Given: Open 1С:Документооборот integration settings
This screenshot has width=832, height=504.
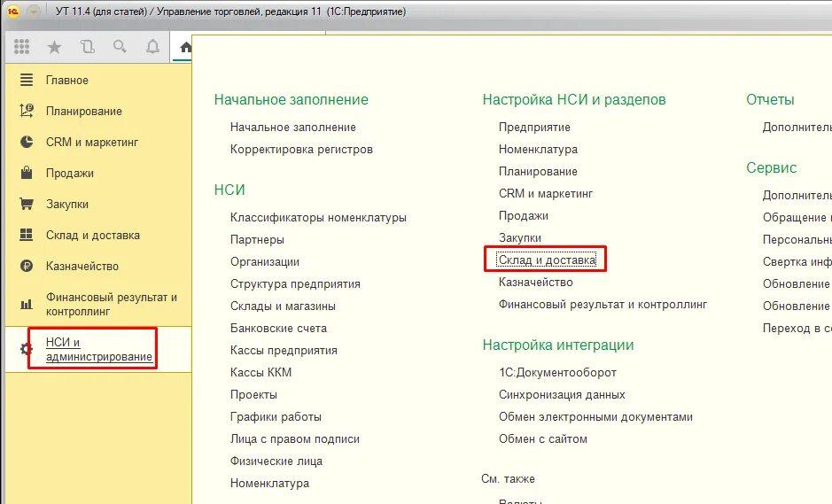Looking at the screenshot, I should [x=557, y=372].
